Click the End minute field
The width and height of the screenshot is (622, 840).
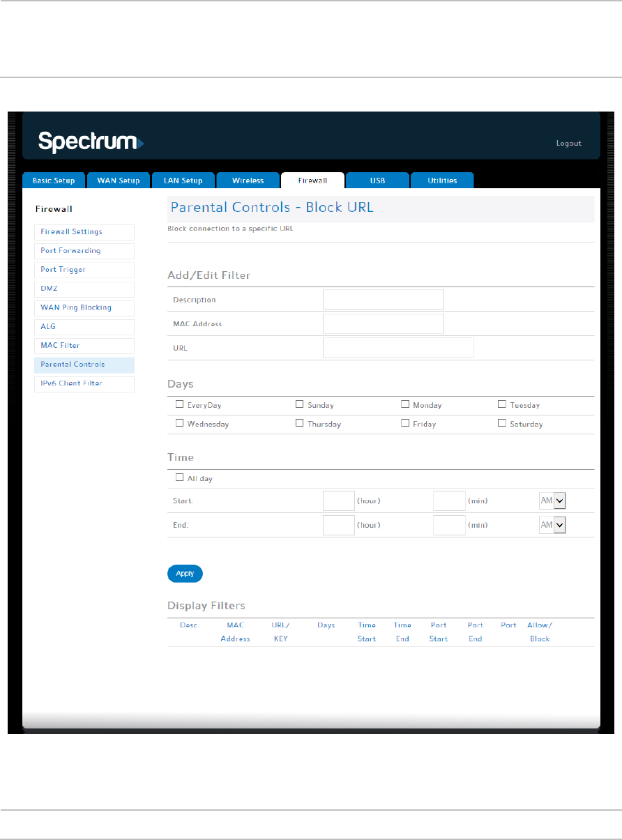pyautogui.click(x=449, y=525)
